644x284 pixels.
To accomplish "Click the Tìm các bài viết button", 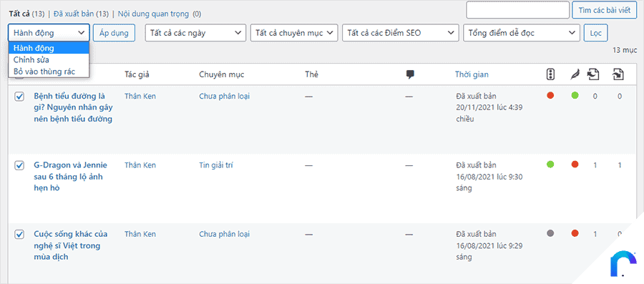I will (x=604, y=10).
